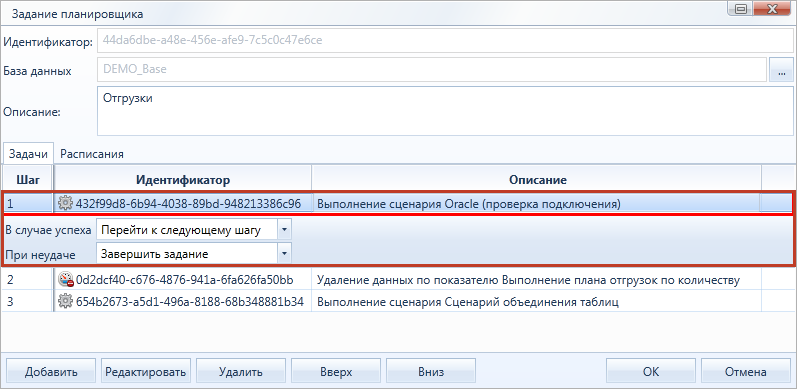Open the database browse button with ellipsis
This screenshot has height=389, width=797.
pyautogui.click(x=782, y=70)
